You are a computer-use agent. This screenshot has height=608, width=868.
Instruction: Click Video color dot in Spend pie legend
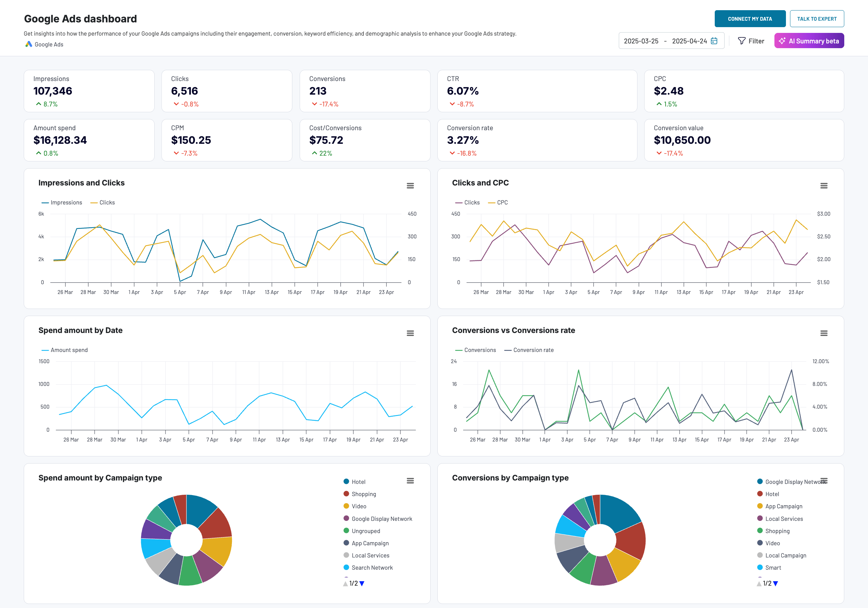pyautogui.click(x=346, y=506)
